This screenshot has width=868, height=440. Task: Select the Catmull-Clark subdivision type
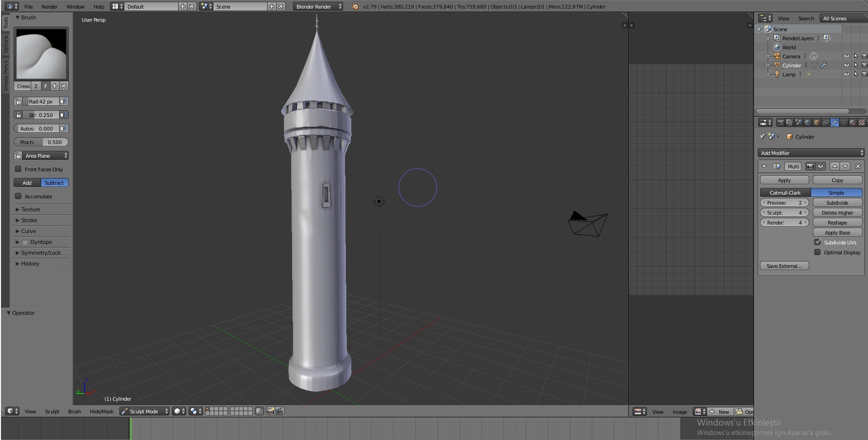pos(785,192)
